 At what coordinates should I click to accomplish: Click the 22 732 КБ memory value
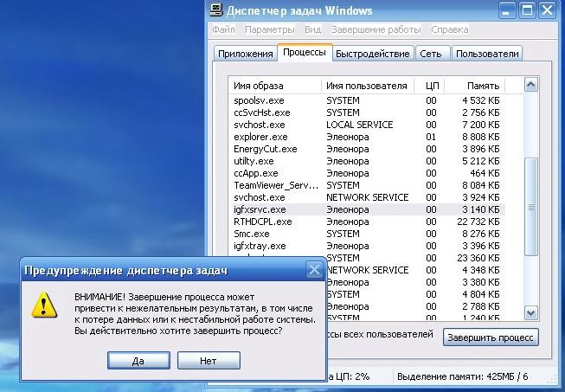tap(478, 222)
